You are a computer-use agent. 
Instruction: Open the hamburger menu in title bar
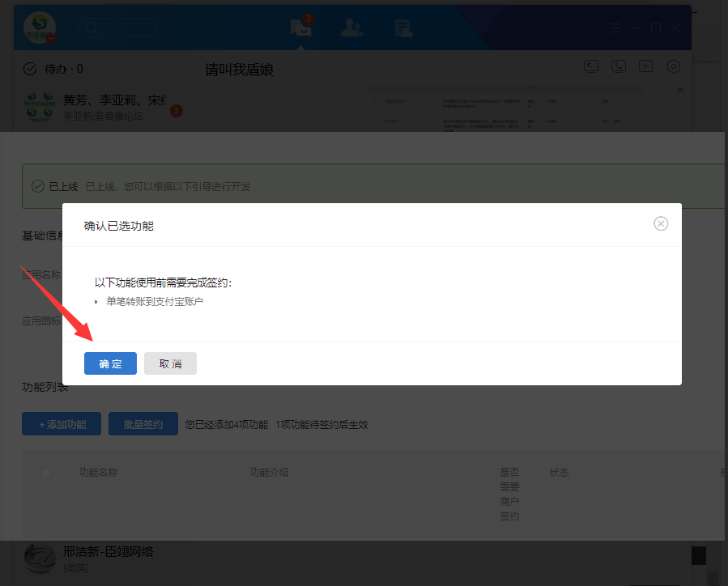617,28
